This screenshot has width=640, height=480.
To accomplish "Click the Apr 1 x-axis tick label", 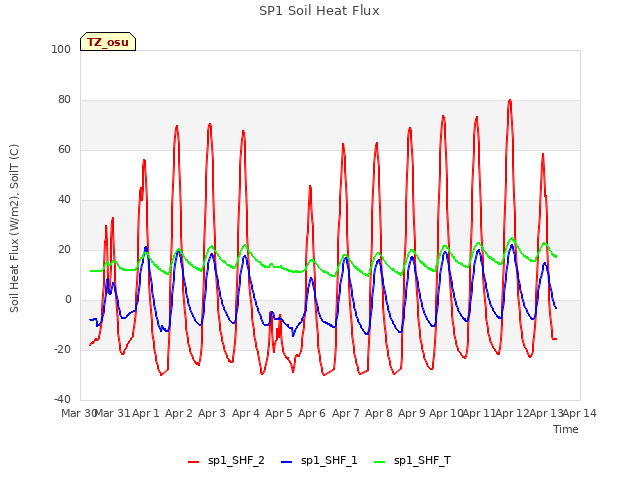I will [146, 413].
